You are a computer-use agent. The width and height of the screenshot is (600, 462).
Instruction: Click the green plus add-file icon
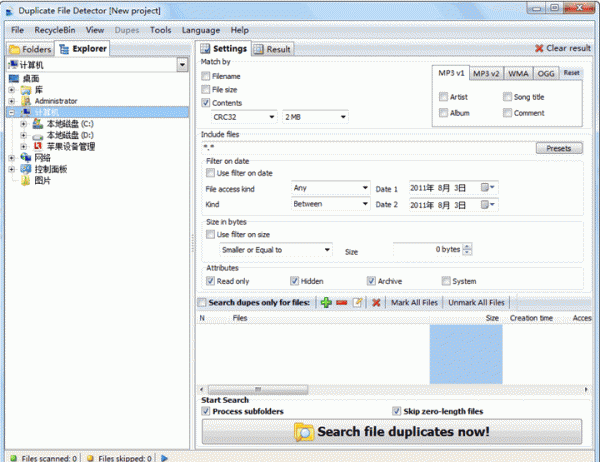tap(326, 302)
